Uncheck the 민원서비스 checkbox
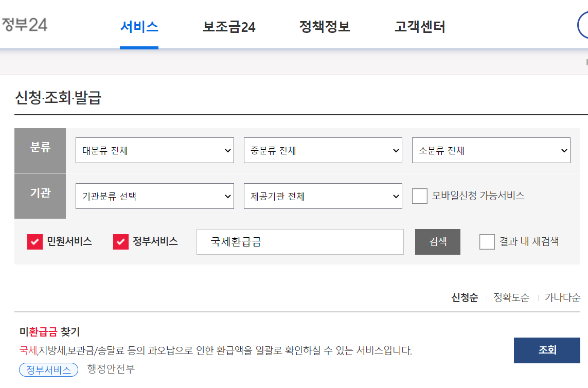This screenshot has height=388, width=588. pyautogui.click(x=34, y=242)
